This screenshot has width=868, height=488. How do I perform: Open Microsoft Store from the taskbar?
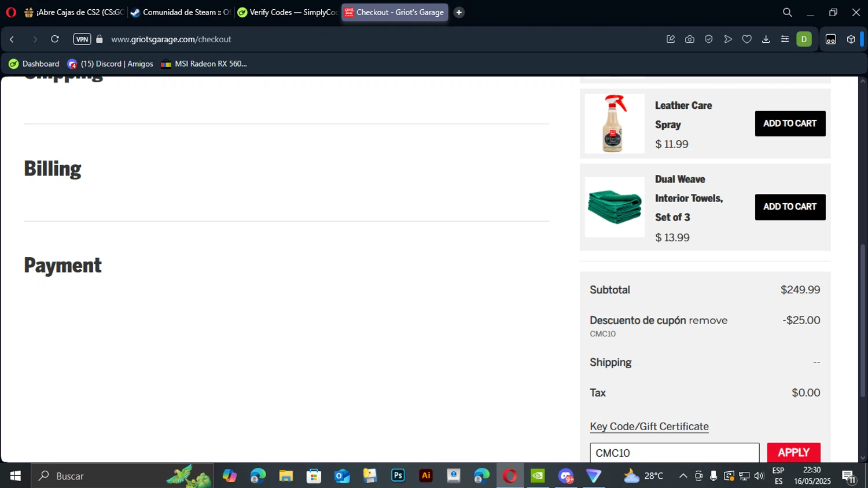pyautogui.click(x=314, y=476)
